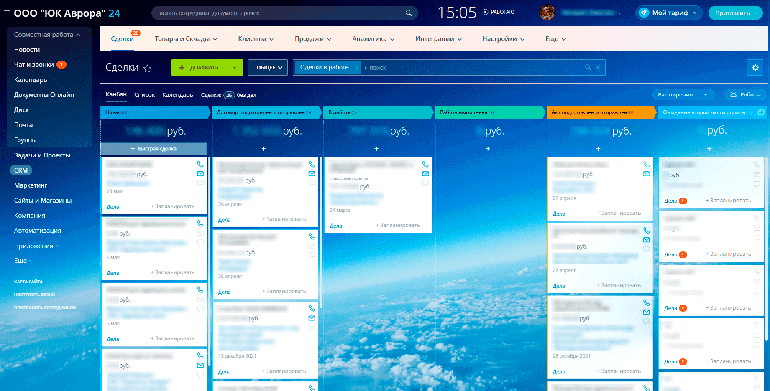
Task: Click the phone icon on the first deal card
Action: coord(200,164)
